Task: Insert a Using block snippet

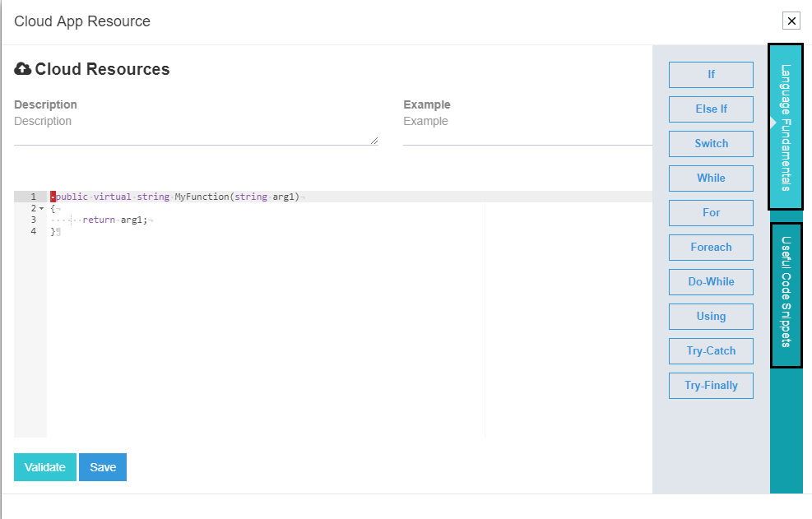Action: [x=710, y=316]
